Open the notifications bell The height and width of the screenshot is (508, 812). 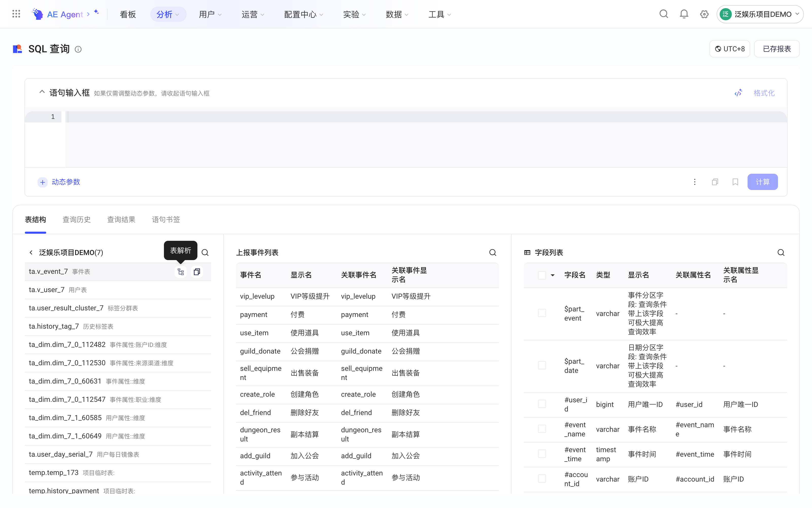(684, 14)
